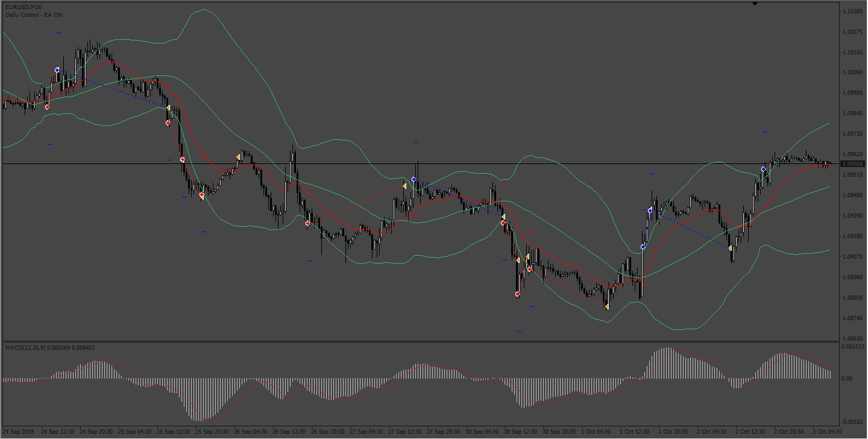Click the '24 Sep 2019' date label
This screenshot has height=439, width=868.
click(19, 432)
